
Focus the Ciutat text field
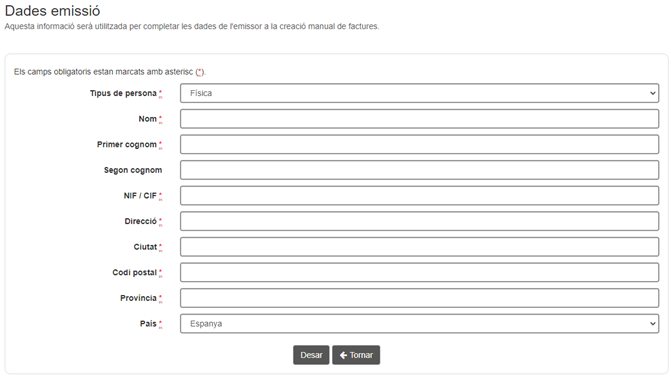click(419, 247)
